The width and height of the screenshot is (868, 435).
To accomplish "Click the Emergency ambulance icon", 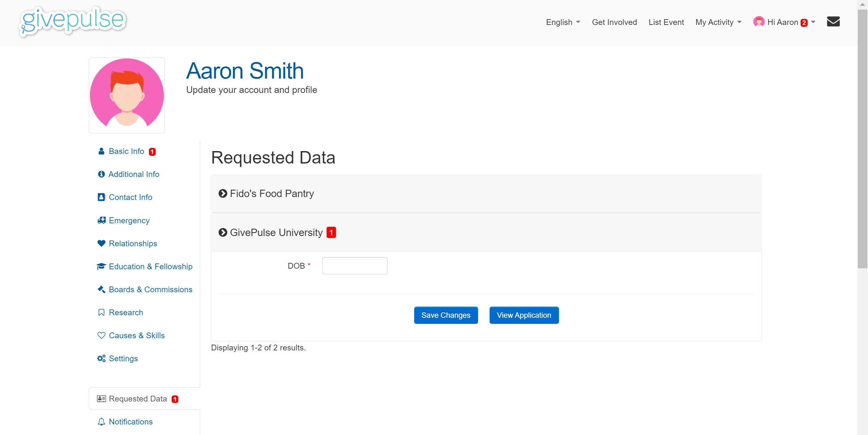I will 101,220.
